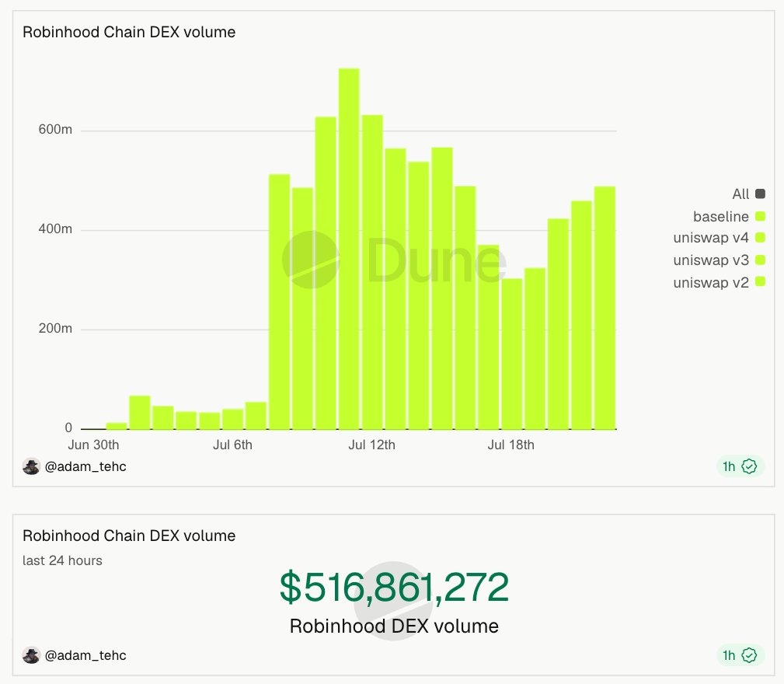Click the 600m y-axis label
The height and width of the screenshot is (684, 784).
click(55, 130)
